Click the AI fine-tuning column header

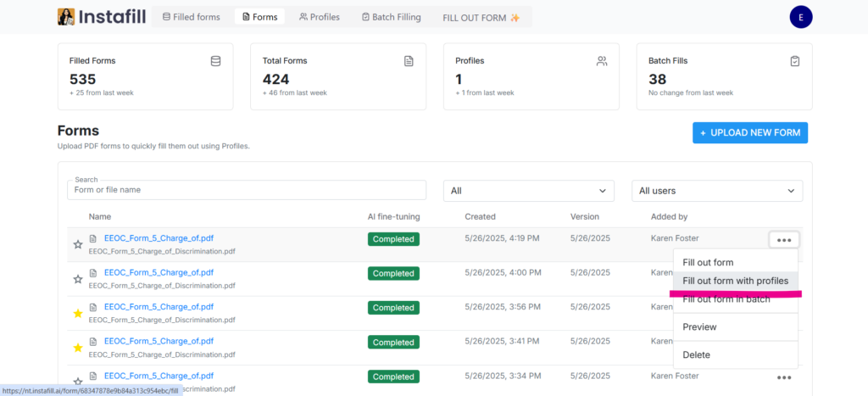click(393, 216)
